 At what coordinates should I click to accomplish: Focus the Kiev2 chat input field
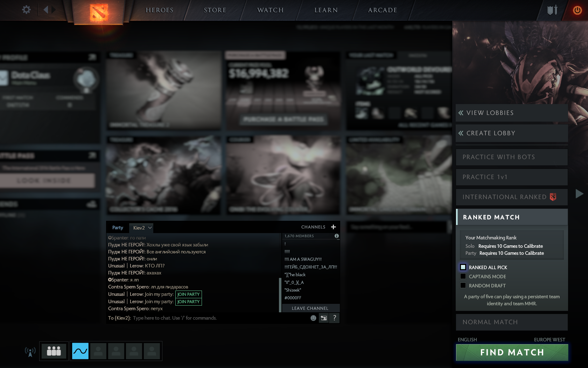tap(208, 318)
